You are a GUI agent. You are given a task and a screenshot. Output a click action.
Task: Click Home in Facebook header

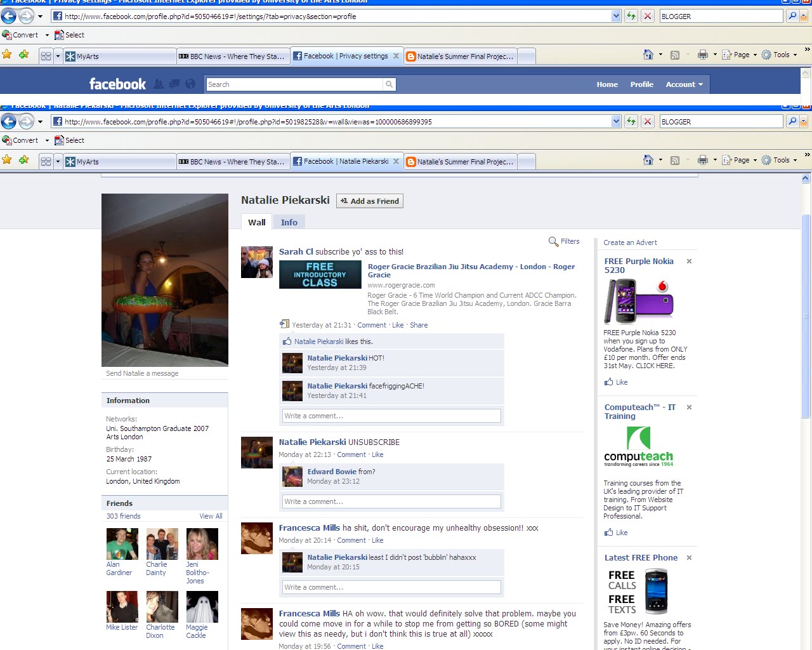[607, 84]
